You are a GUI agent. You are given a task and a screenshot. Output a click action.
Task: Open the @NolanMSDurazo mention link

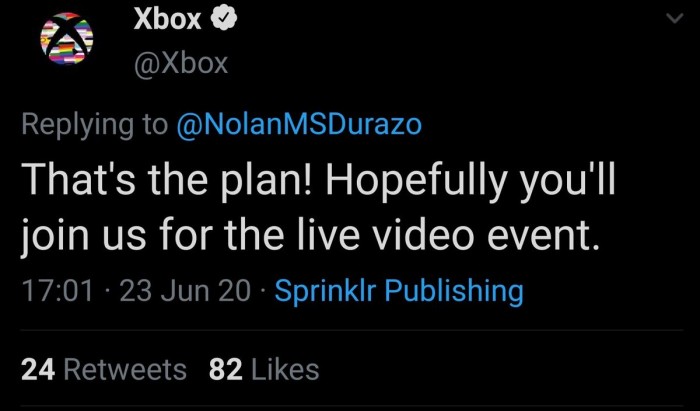pos(299,124)
